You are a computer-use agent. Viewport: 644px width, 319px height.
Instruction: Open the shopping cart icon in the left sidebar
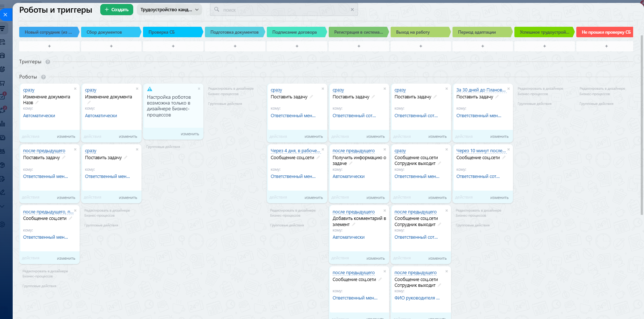(x=2, y=83)
